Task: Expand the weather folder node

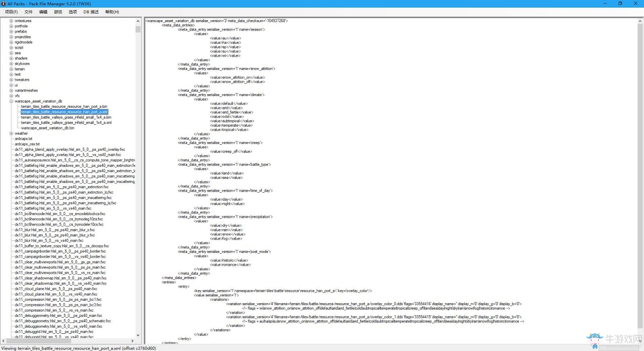Action: 11,133
